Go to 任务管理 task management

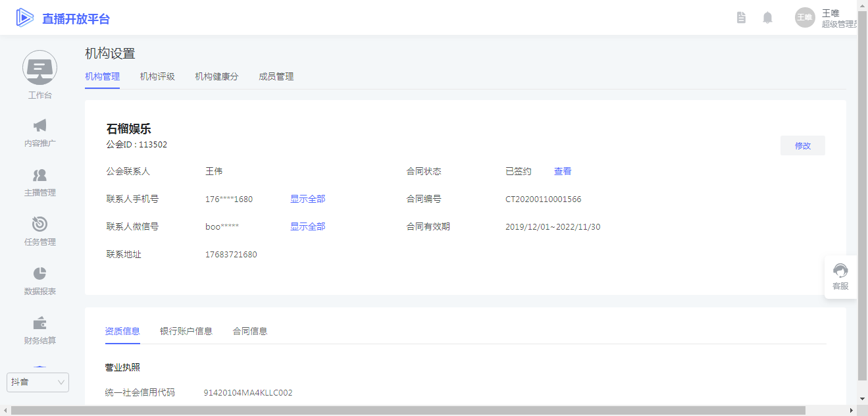coord(39,232)
